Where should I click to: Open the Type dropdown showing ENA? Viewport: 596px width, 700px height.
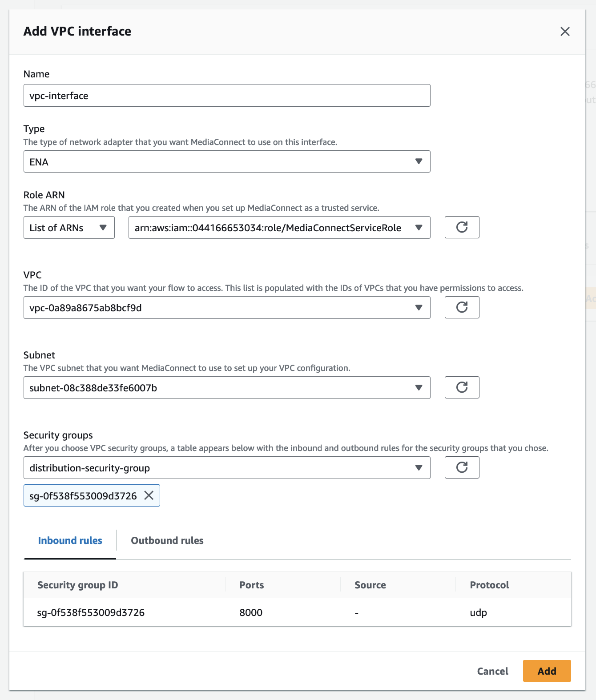pyautogui.click(x=226, y=161)
